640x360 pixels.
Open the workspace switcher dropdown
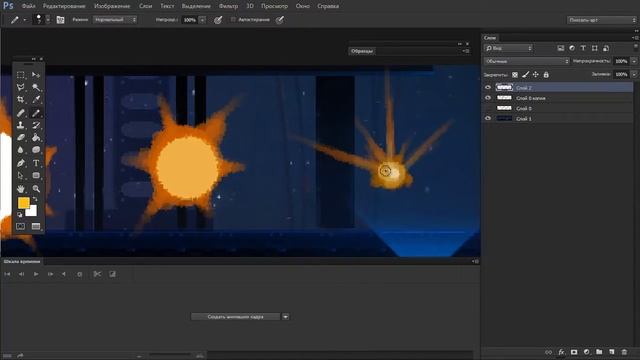tap(602, 20)
